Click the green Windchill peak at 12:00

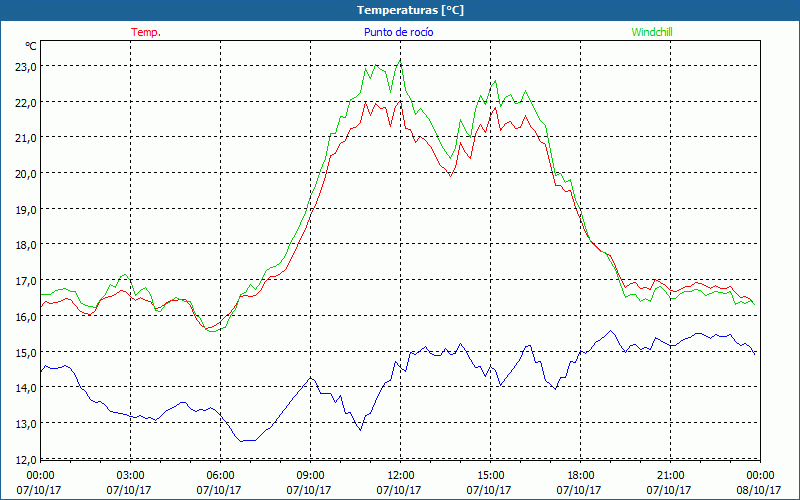click(x=401, y=61)
